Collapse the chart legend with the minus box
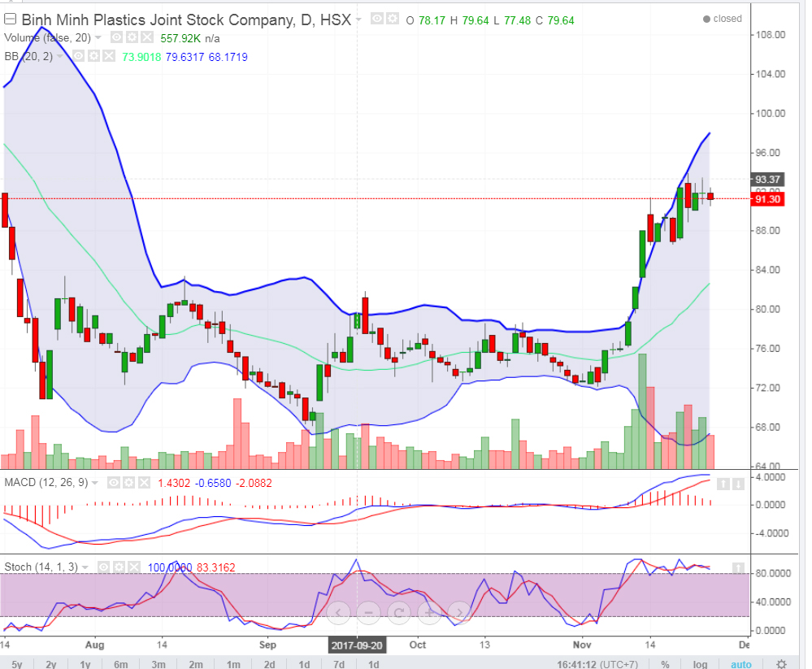This screenshot has height=669, width=812. pos(10,20)
